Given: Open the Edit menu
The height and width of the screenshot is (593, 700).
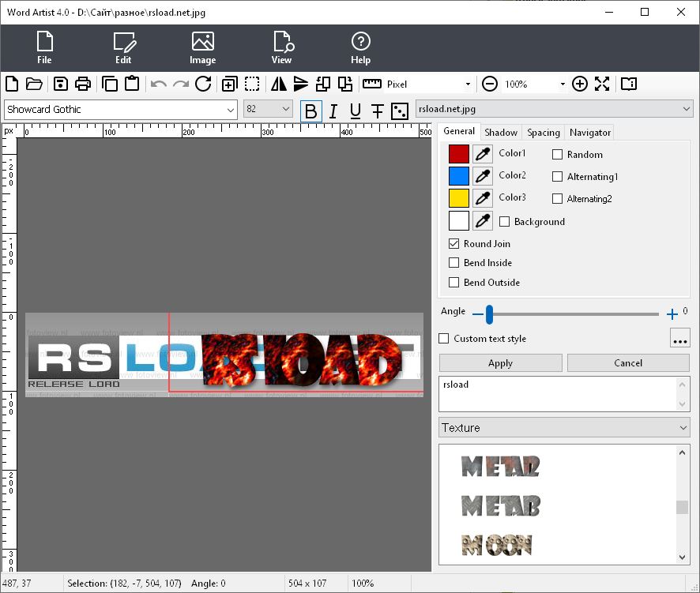Looking at the screenshot, I should click(124, 48).
